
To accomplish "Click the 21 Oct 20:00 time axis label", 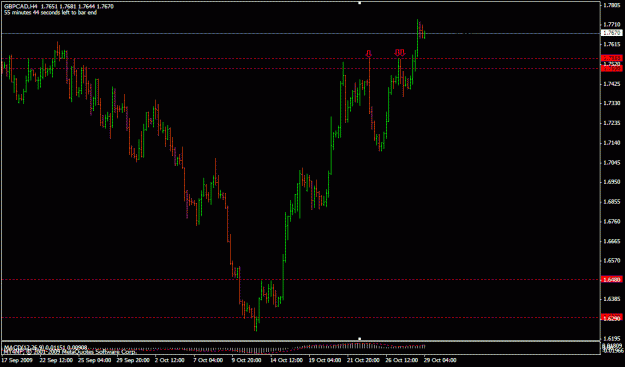I will [362, 360].
